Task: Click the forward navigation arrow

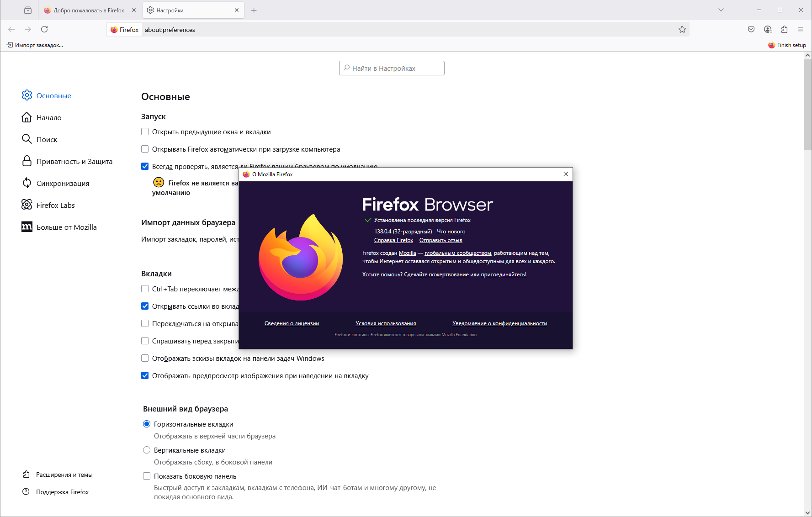Action: tap(28, 29)
